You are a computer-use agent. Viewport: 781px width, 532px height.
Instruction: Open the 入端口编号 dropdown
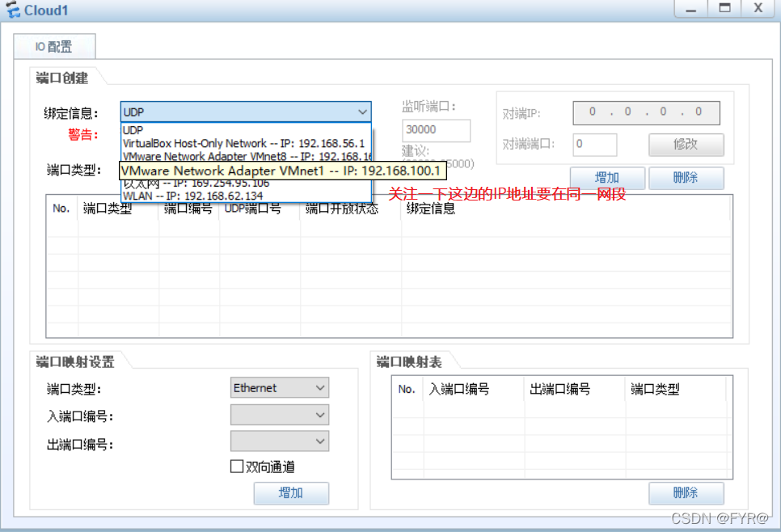[x=280, y=415]
